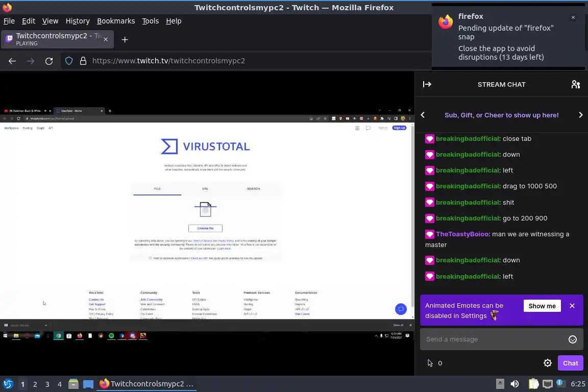Viewport: 588px width, 392px height.
Task: Open the tracking protection shield
Action: pos(68,61)
